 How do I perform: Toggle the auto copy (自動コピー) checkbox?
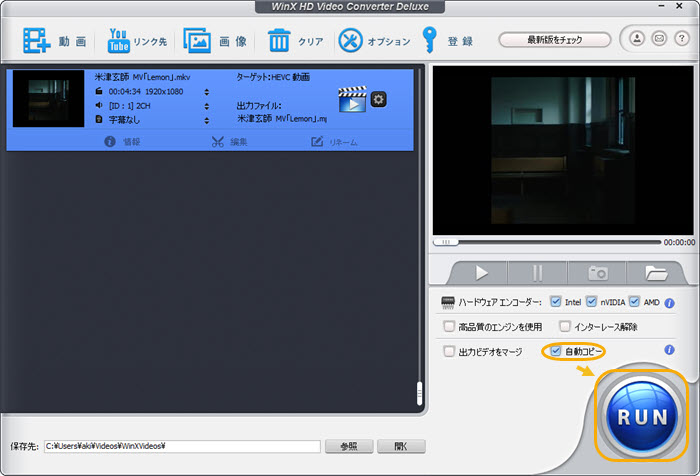555,351
